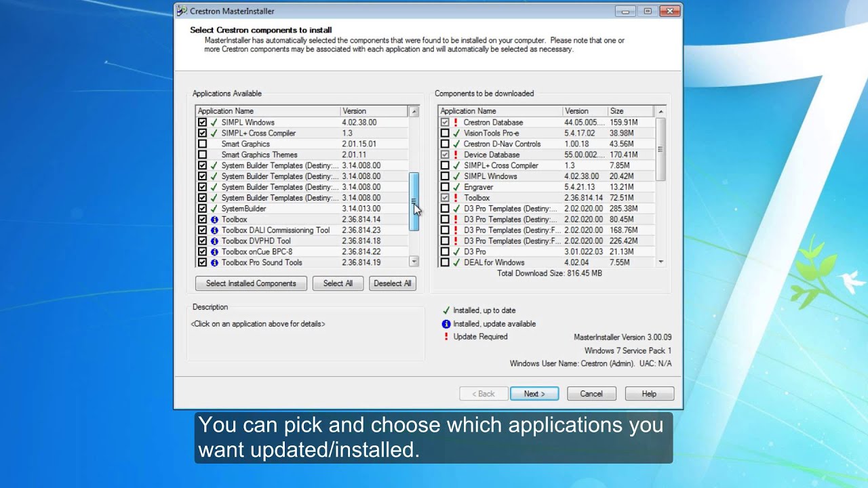Sort Applications Available by Application Name header
Image resolution: width=868 pixels, height=488 pixels.
coord(268,111)
